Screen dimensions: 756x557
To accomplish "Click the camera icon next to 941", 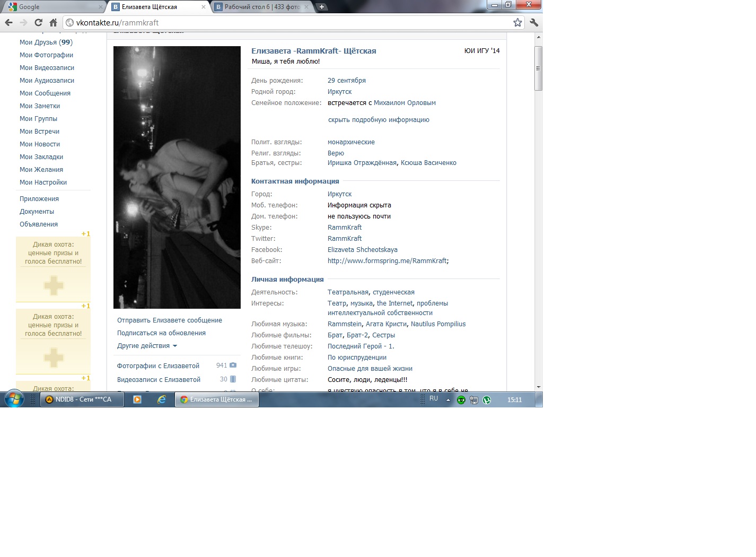I will [x=233, y=365].
